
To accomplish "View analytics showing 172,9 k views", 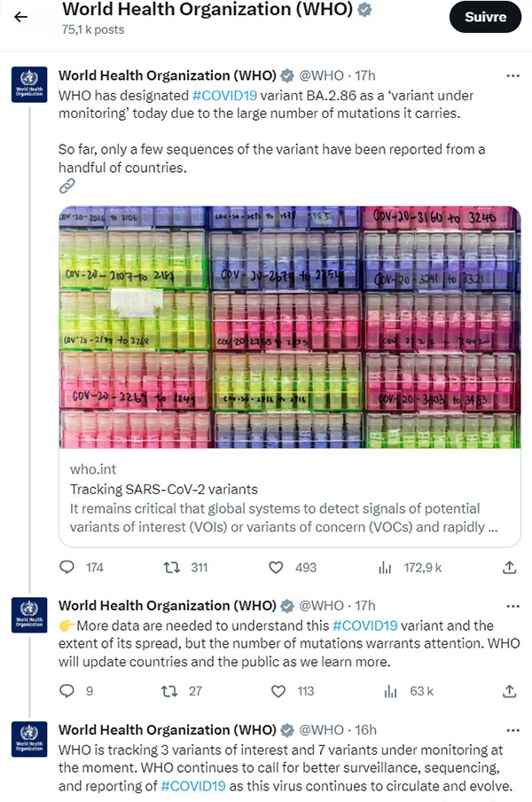I will point(385,567).
